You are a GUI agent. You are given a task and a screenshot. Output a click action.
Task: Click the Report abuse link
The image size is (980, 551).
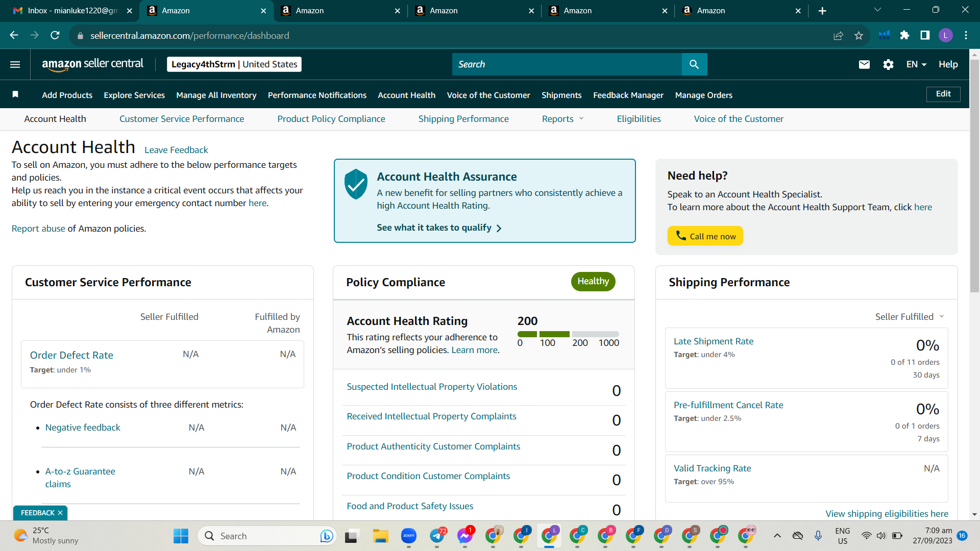click(x=38, y=229)
